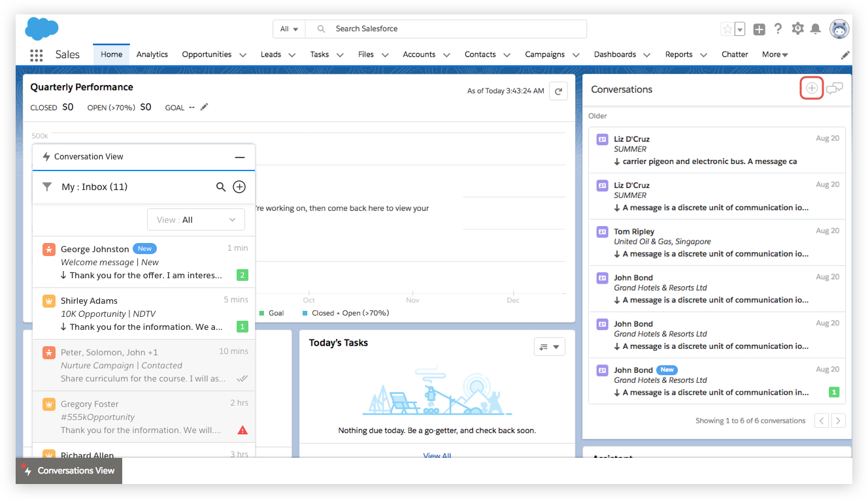
Task: Open Gregory Foster conversation
Action: click(144, 417)
